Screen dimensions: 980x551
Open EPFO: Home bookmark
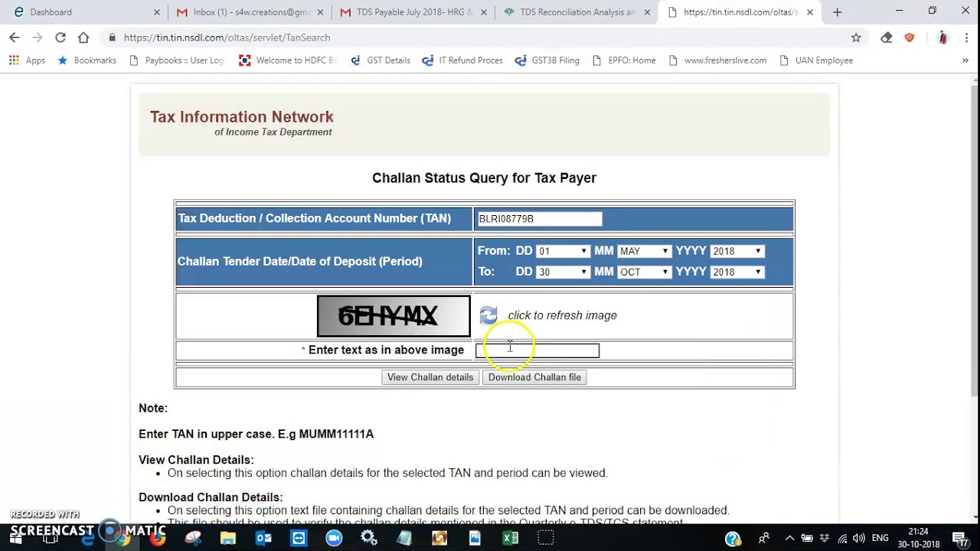[624, 60]
